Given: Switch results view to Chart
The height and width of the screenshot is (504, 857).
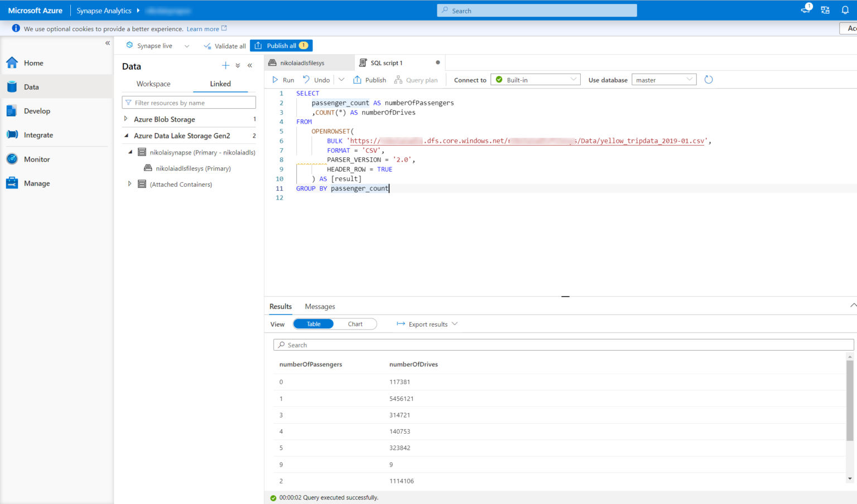Looking at the screenshot, I should tap(355, 324).
